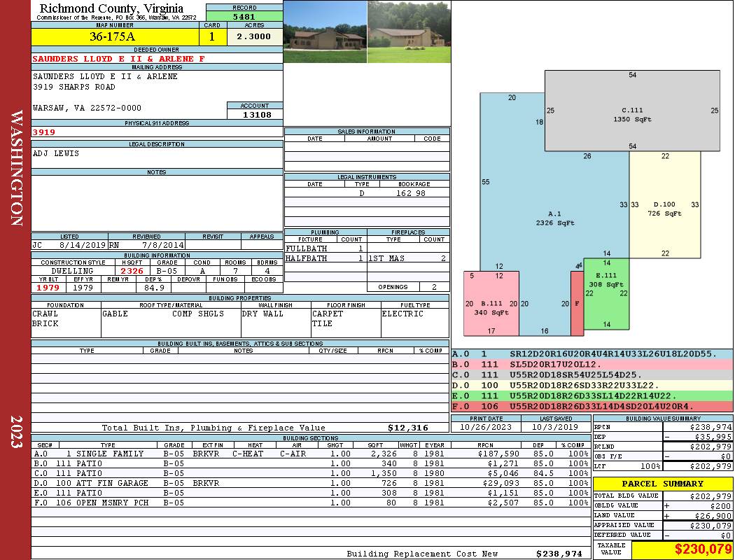
Task: Click listed date 8/14/2019
Action: 83,244
